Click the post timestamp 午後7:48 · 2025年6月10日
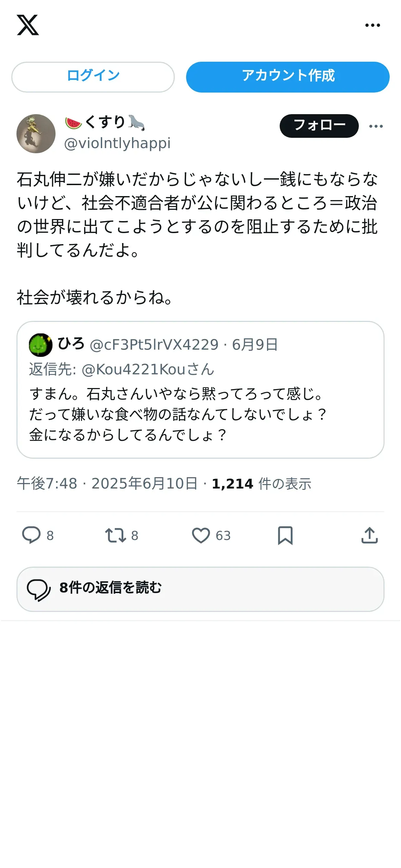 [107, 483]
